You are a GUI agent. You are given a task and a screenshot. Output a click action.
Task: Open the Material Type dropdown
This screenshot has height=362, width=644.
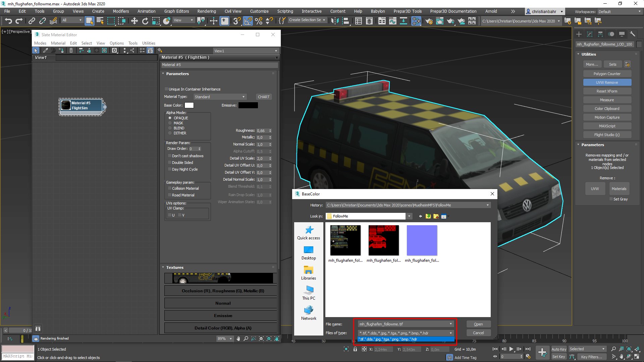[220, 97]
